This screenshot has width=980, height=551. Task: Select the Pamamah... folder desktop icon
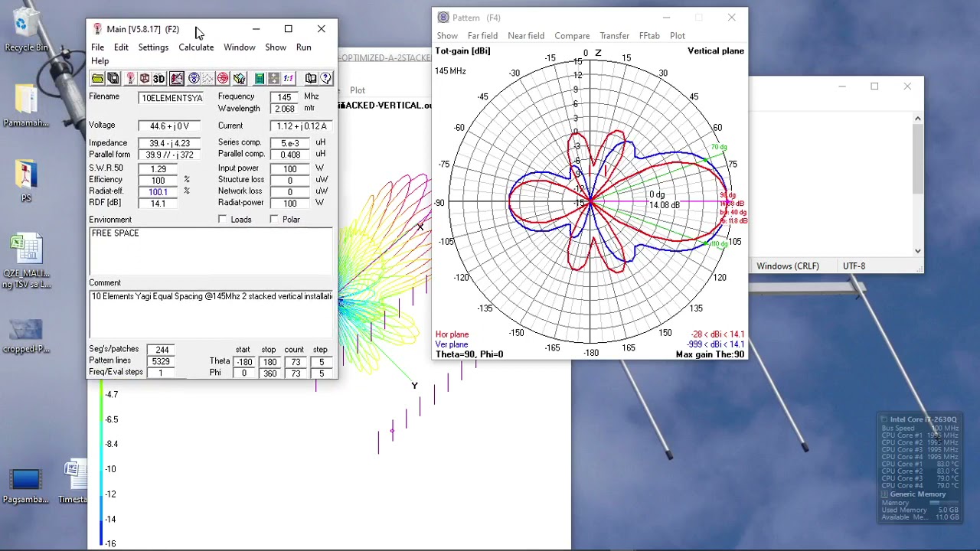(x=26, y=105)
